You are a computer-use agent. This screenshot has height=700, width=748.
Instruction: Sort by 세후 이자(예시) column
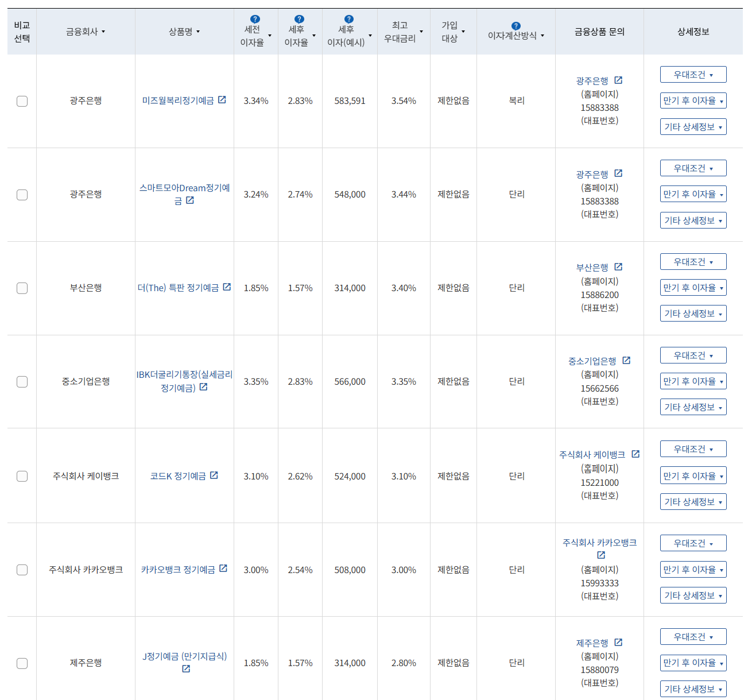(349, 36)
